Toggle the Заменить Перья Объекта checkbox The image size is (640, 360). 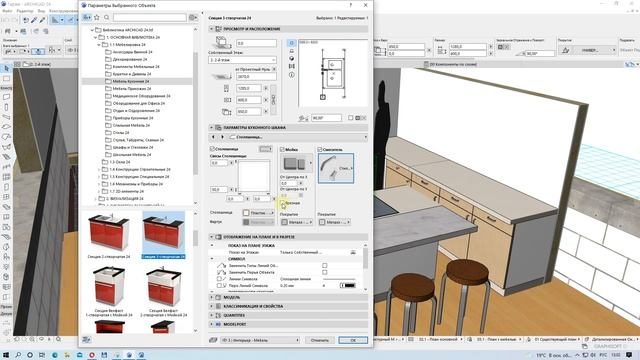click(x=324, y=272)
